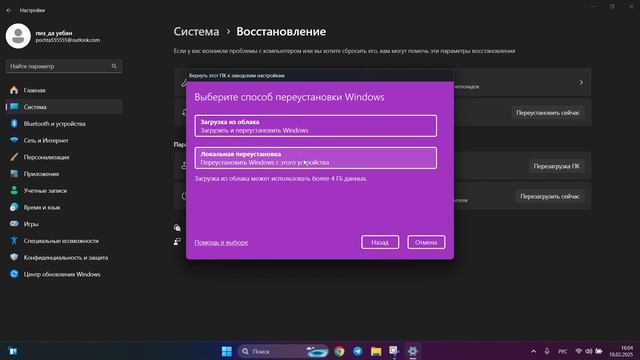
Task: Click the cloud download 4 ГБ data notice
Action: [x=280, y=179]
